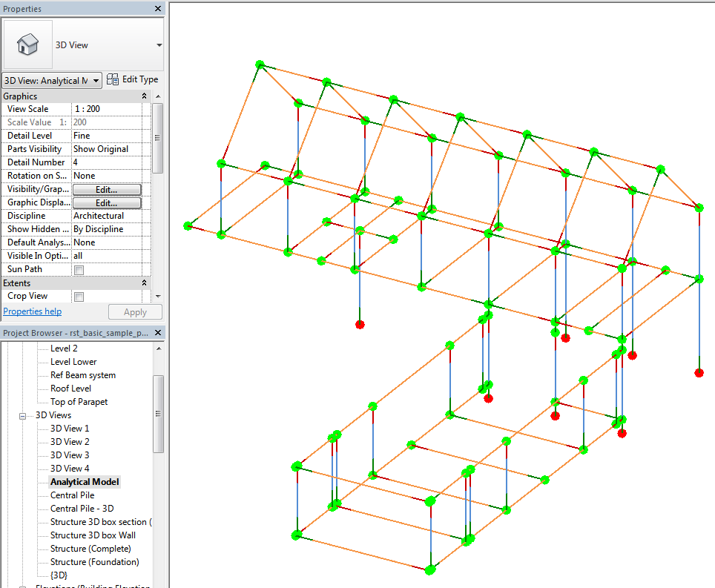Image resolution: width=715 pixels, height=588 pixels.
Task: Click the 3D View house icon
Action: coord(27,44)
